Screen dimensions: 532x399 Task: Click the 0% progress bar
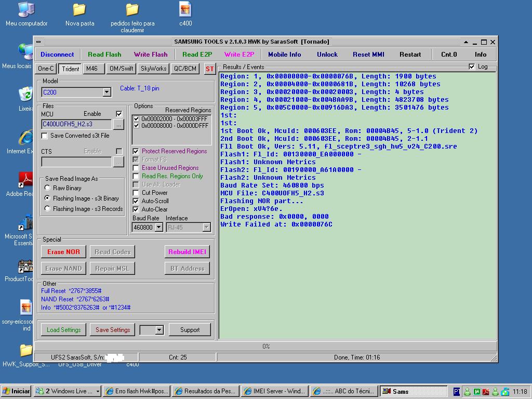265,347
